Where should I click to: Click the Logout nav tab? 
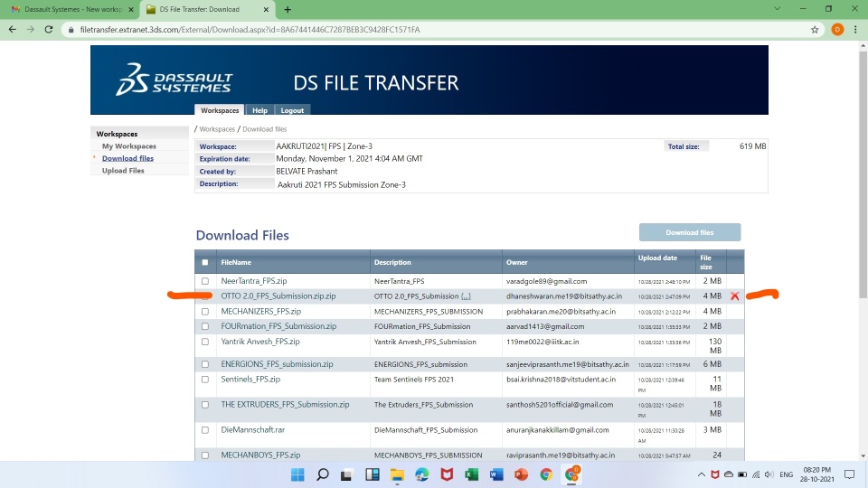click(x=292, y=110)
